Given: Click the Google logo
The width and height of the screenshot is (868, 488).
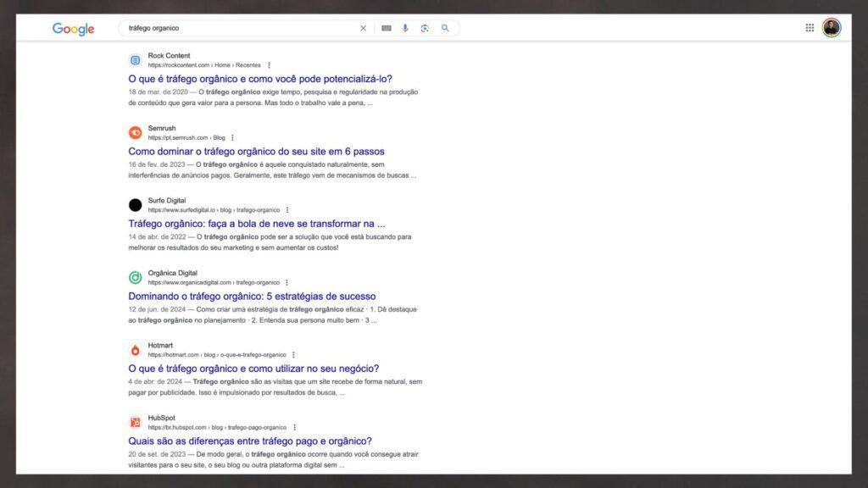Looking at the screenshot, I should 73,29.
